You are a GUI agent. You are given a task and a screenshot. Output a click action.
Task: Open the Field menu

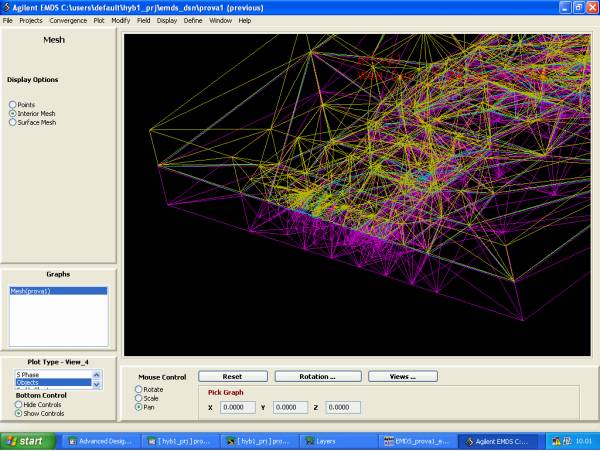click(x=143, y=21)
